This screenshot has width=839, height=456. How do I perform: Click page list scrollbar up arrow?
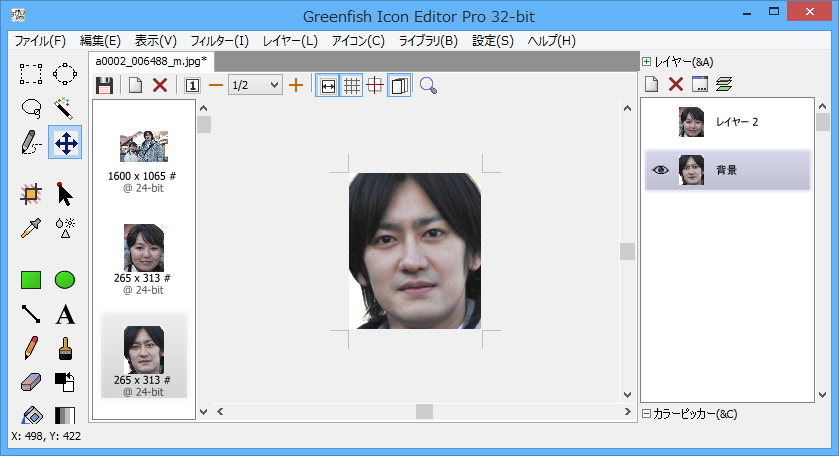tap(203, 108)
